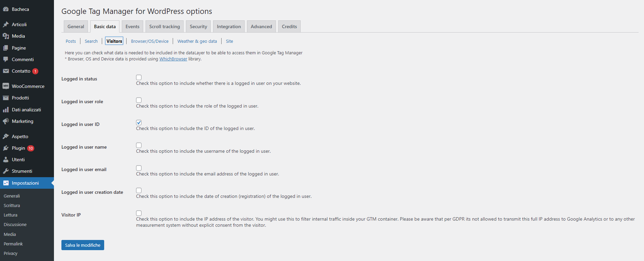Image resolution: width=644 pixels, height=261 pixels.
Task: Open the WhichBrowser library link
Action: (x=173, y=59)
